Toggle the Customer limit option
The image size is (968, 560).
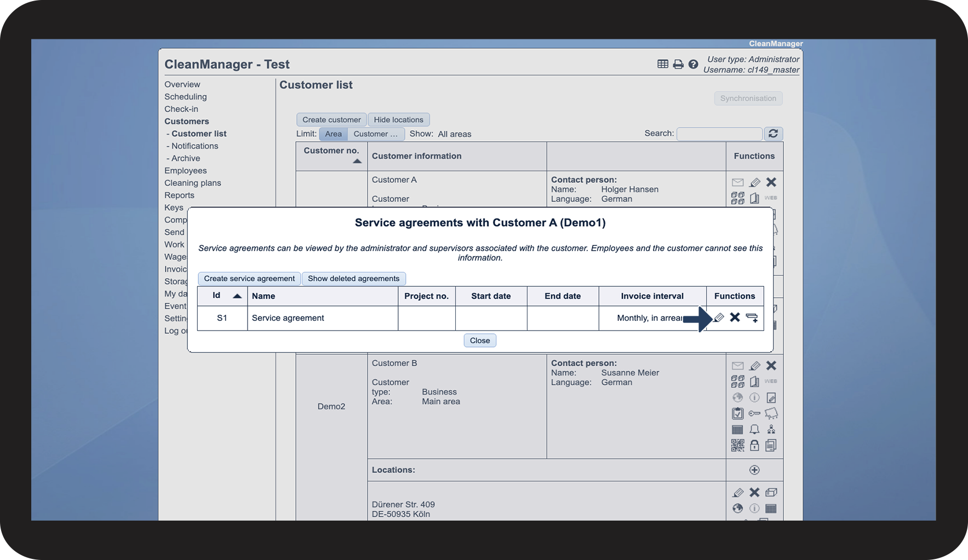pyautogui.click(x=376, y=134)
